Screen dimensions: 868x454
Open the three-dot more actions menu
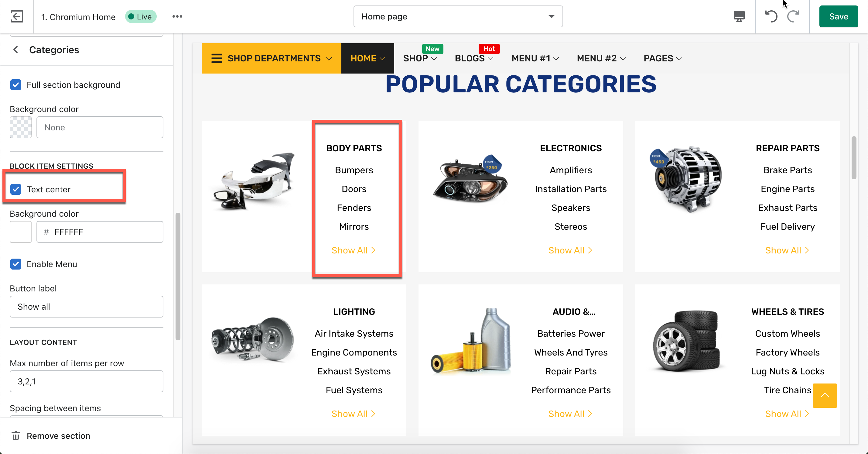177,16
